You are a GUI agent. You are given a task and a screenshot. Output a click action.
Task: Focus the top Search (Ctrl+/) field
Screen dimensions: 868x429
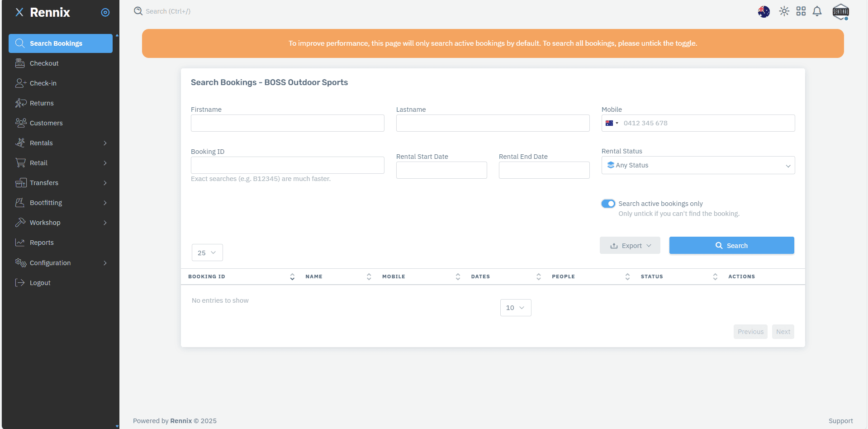pos(168,11)
